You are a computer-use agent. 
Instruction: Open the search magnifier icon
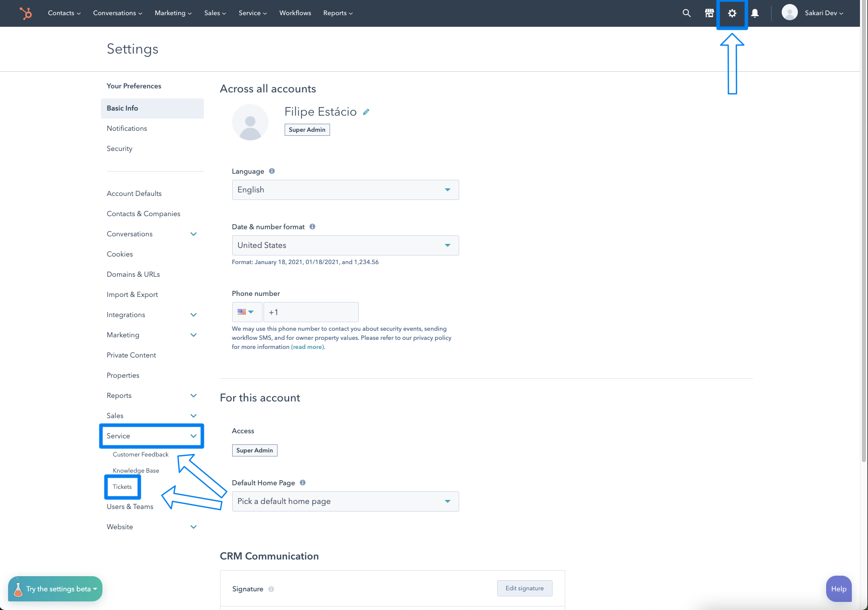tap(686, 13)
